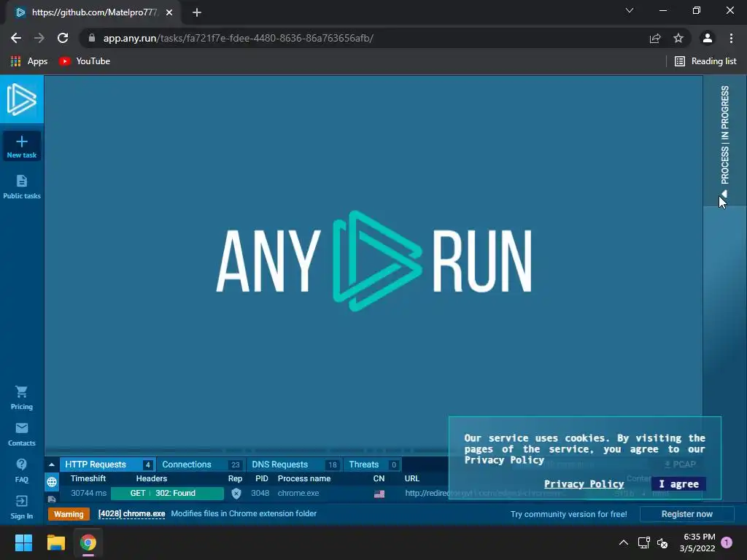The height and width of the screenshot is (560, 747).
Task: Open the browser profile icon
Action: coord(708,38)
